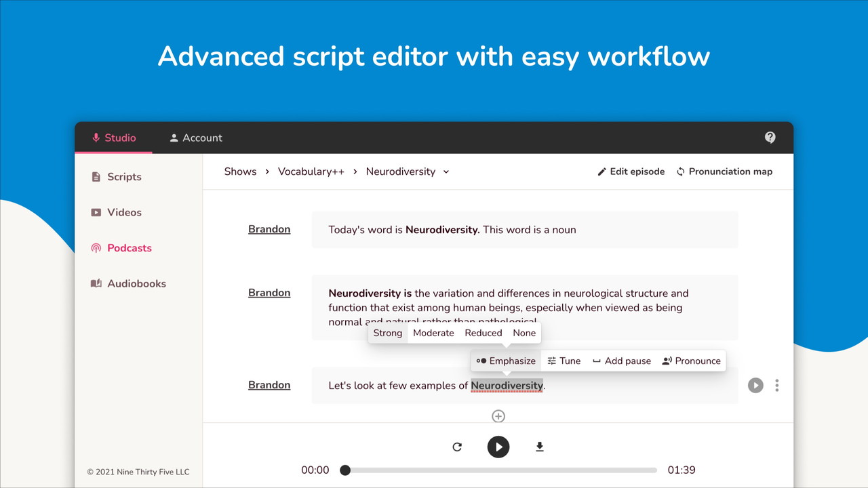Click Edit episode
The image size is (868, 488).
(631, 171)
